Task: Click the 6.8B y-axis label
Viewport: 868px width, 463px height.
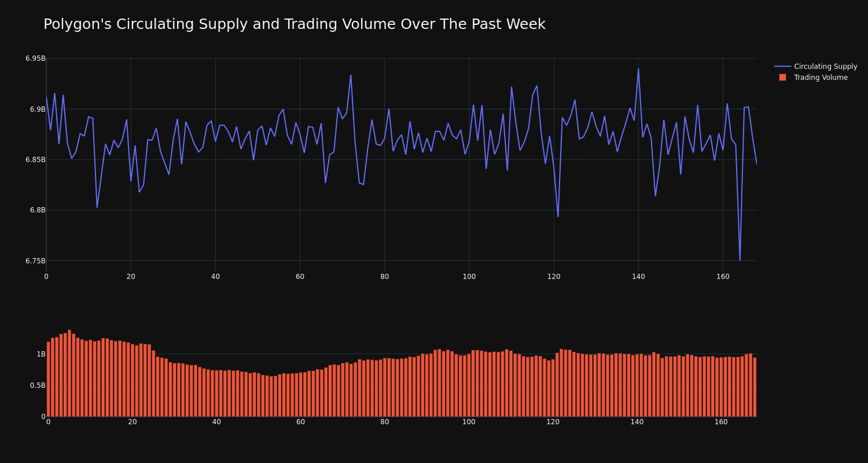Action: pyautogui.click(x=38, y=210)
